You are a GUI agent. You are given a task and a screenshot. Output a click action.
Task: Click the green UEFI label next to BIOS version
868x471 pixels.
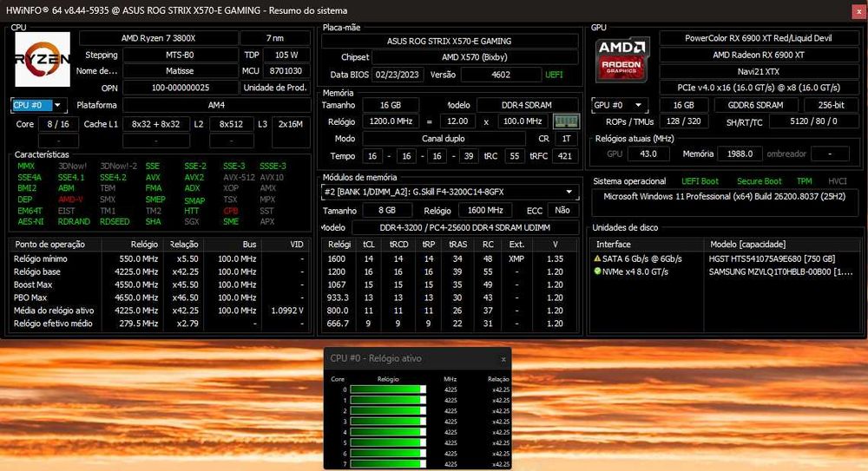click(554, 75)
